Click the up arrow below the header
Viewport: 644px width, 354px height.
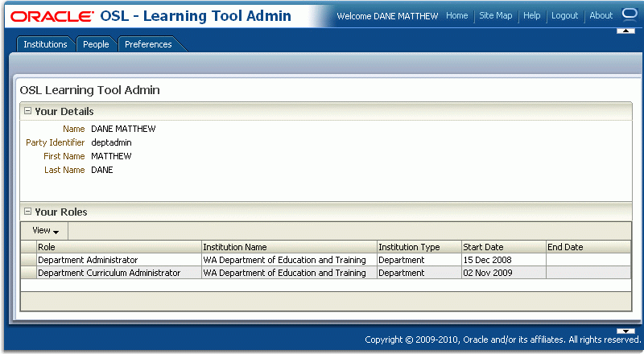(625, 31)
